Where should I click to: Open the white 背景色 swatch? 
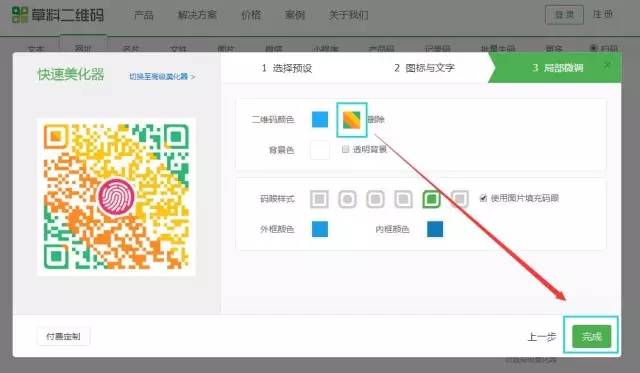click(320, 150)
